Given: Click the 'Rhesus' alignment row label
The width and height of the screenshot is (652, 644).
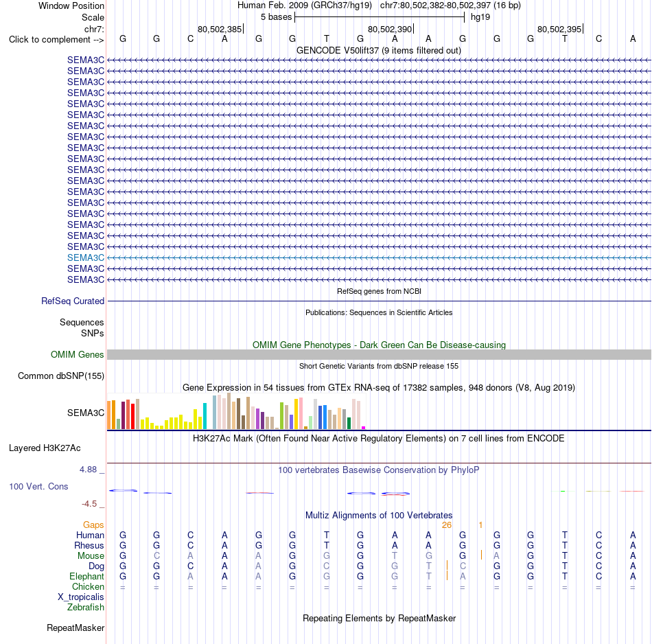Looking at the screenshot, I should click(89, 545).
